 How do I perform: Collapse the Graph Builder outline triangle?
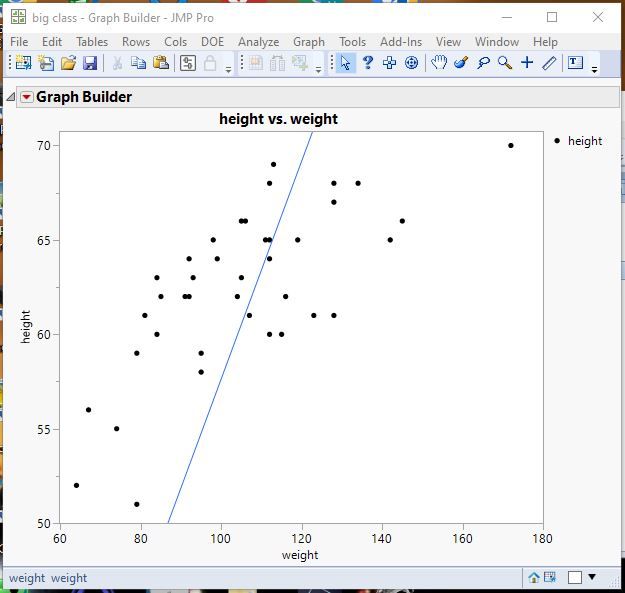[x=11, y=97]
